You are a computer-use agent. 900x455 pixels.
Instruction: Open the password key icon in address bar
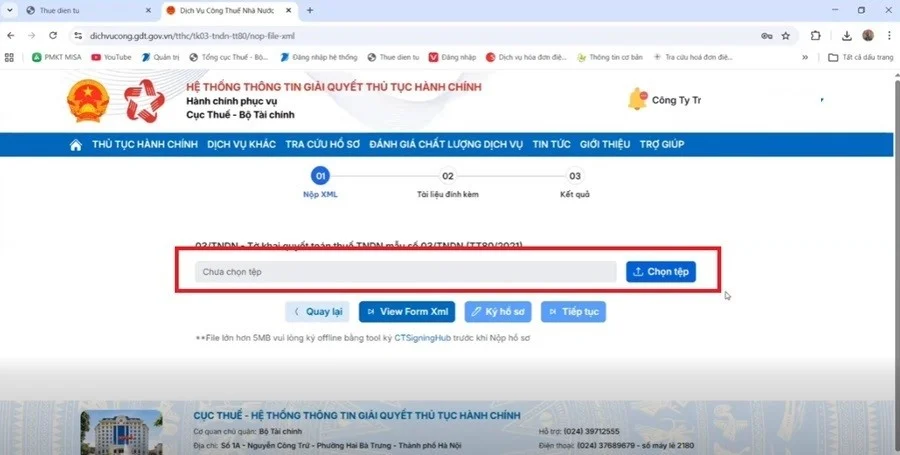pos(766,35)
